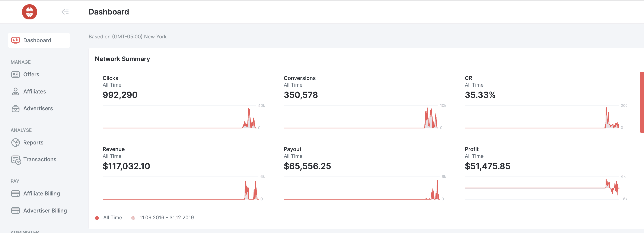Open the Offers menu item
Screen dimensions: 644x233
[31, 74]
